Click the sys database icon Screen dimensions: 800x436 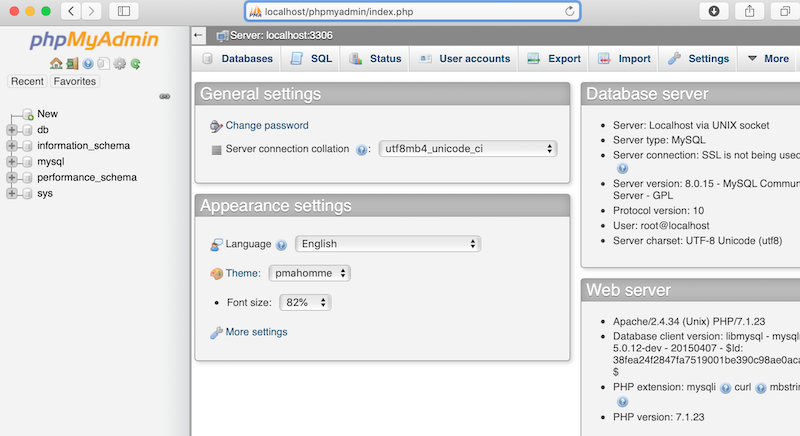[28, 193]
